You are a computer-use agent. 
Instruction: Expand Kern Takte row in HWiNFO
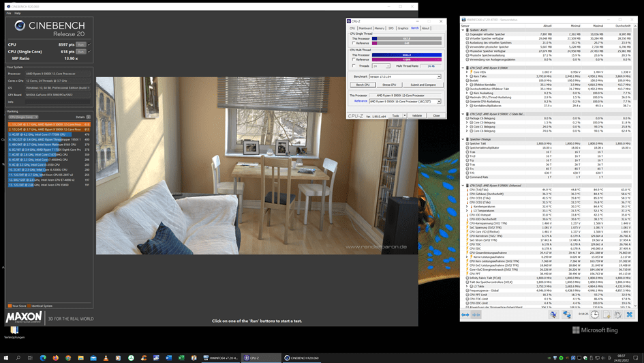(x=467, y=76)
